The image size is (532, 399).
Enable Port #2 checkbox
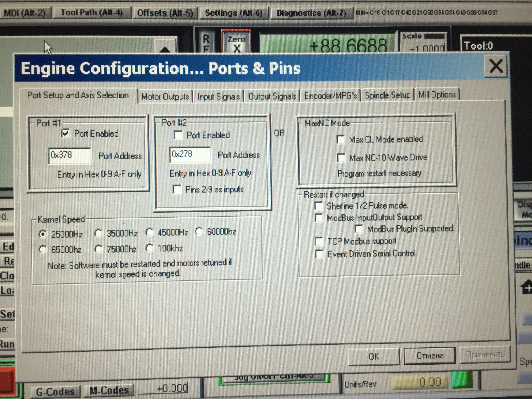(178, 135)
